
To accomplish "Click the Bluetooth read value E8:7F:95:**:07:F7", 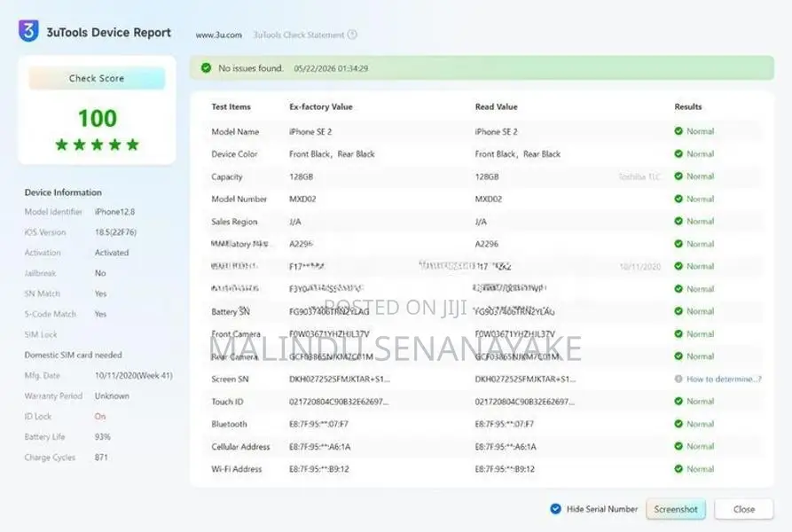I will coord(504,424).
